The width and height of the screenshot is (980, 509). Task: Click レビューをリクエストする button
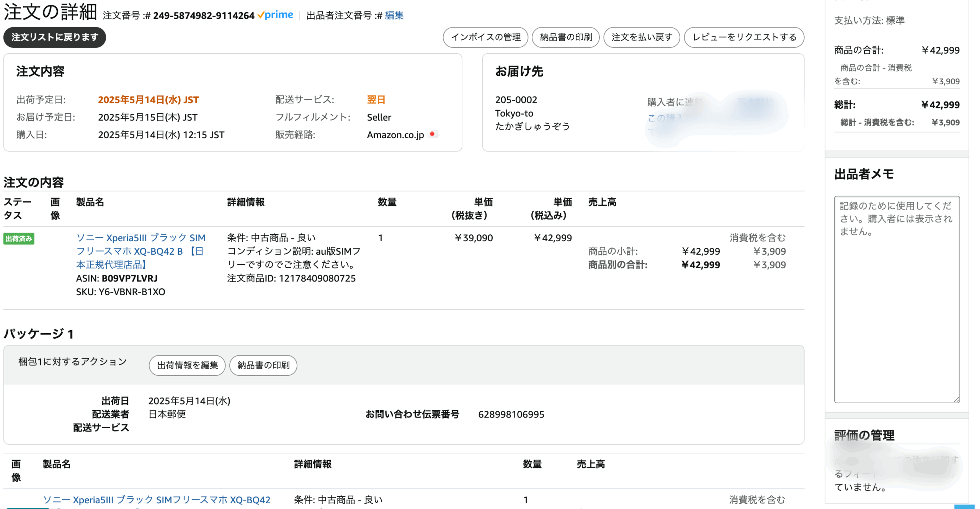tap(744, 37)
